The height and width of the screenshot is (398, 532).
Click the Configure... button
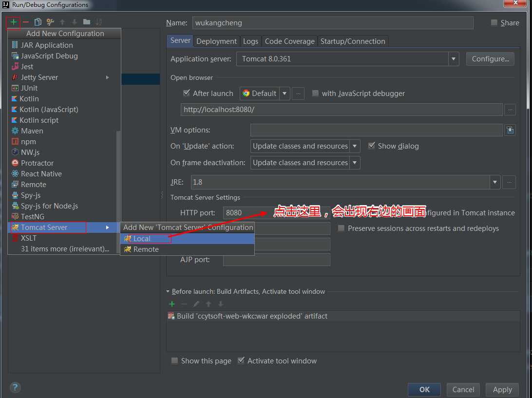(490, 58)
